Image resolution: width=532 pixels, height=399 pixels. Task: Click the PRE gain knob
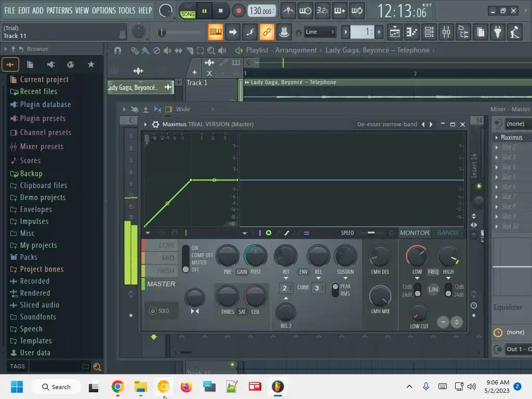pos(228,256)
